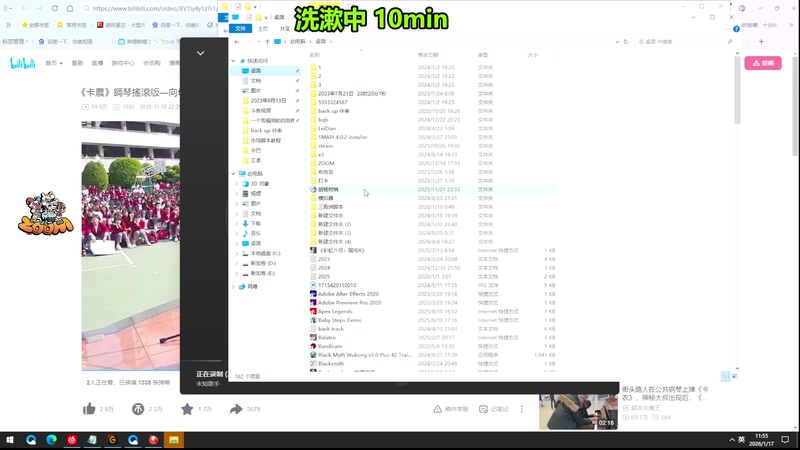Image resolution: width=800 pixels, height=450 pixels.
Task: Click the Windows Start button
Action: point(10,440)
